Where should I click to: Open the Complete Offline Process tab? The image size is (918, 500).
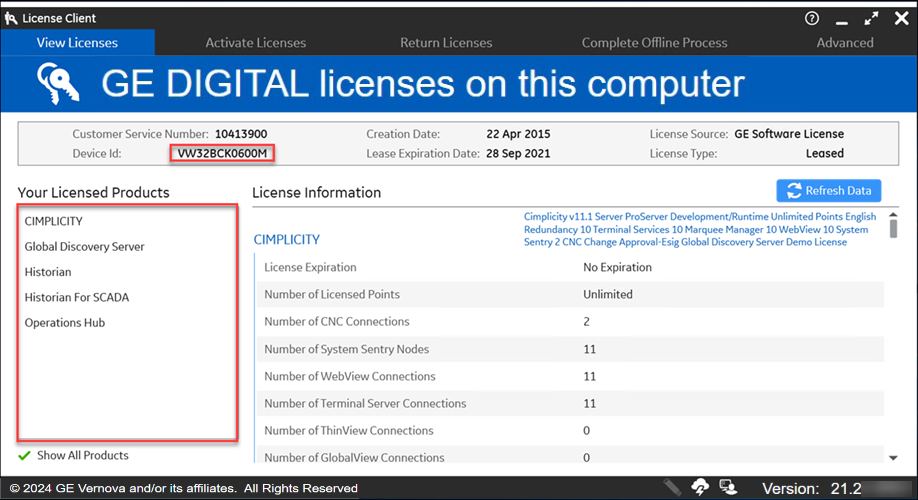(655, 43)
